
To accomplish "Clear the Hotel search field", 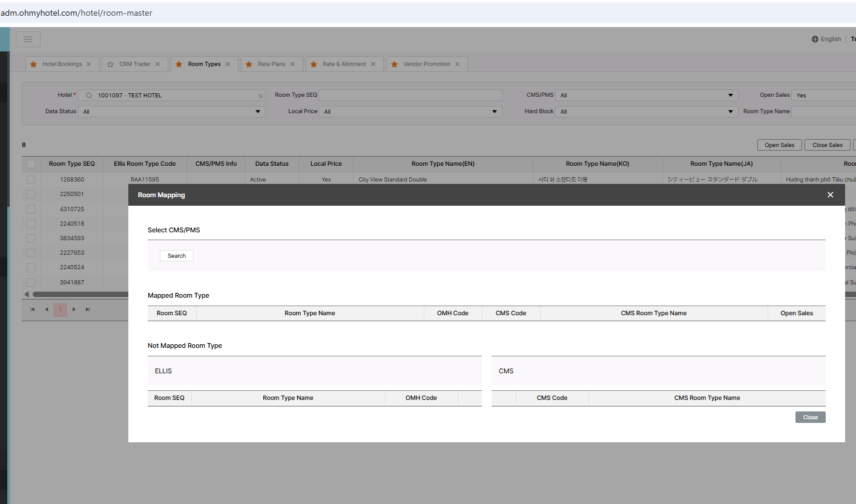I will coord(261,96).
